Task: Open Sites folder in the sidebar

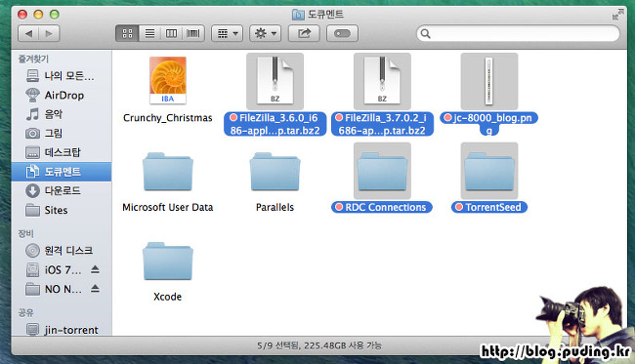Action: 62,210
